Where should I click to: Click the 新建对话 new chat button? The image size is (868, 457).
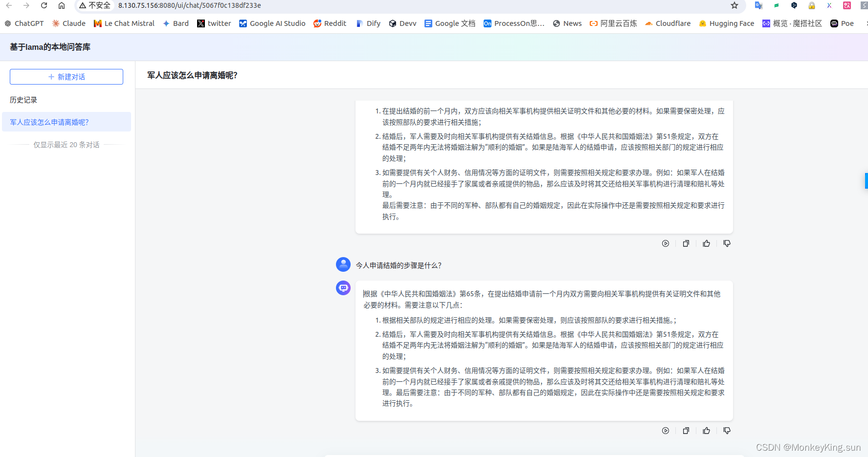pos(67,77)
